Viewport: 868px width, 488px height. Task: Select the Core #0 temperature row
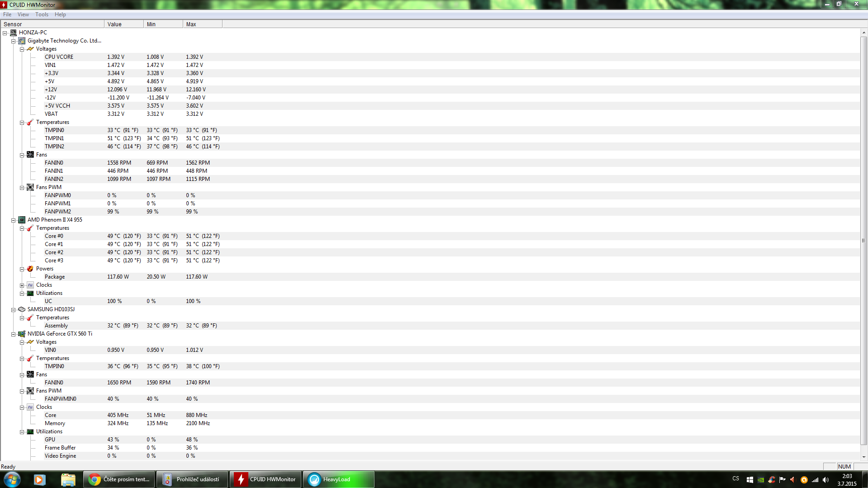point(430,236)
